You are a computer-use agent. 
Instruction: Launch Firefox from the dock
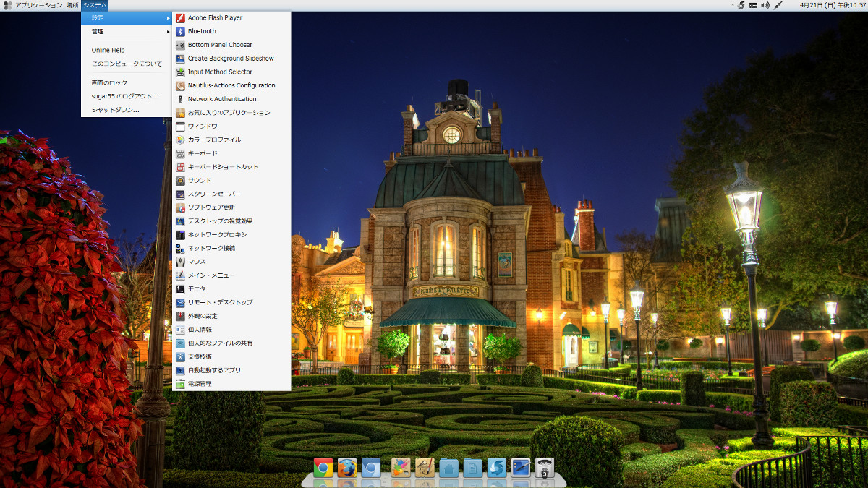coord(347,468)
